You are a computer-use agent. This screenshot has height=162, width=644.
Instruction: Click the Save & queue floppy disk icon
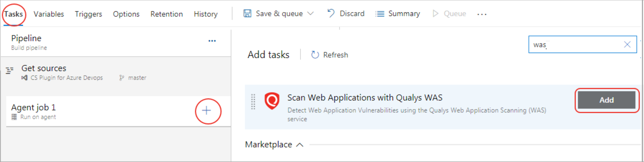point(247,13)
